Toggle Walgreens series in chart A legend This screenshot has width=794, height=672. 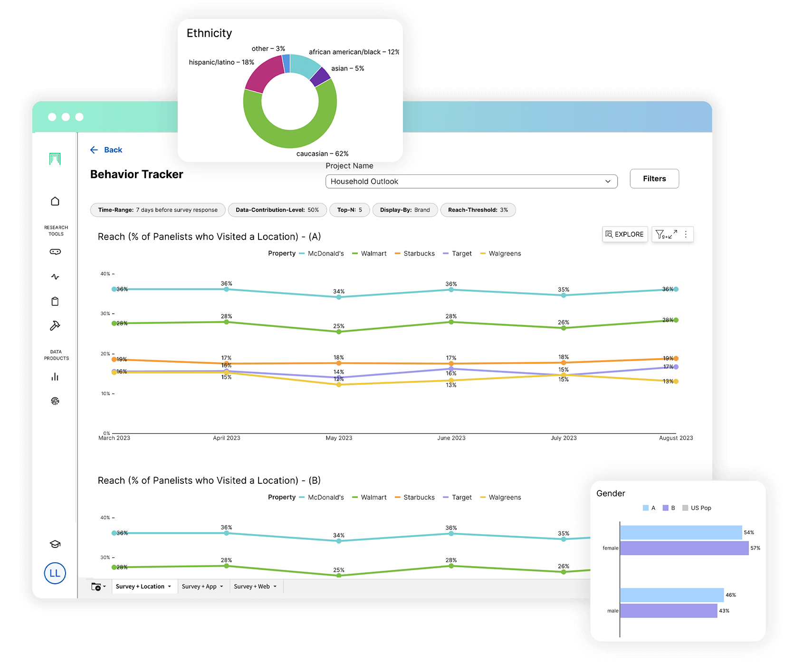(501, 254)
